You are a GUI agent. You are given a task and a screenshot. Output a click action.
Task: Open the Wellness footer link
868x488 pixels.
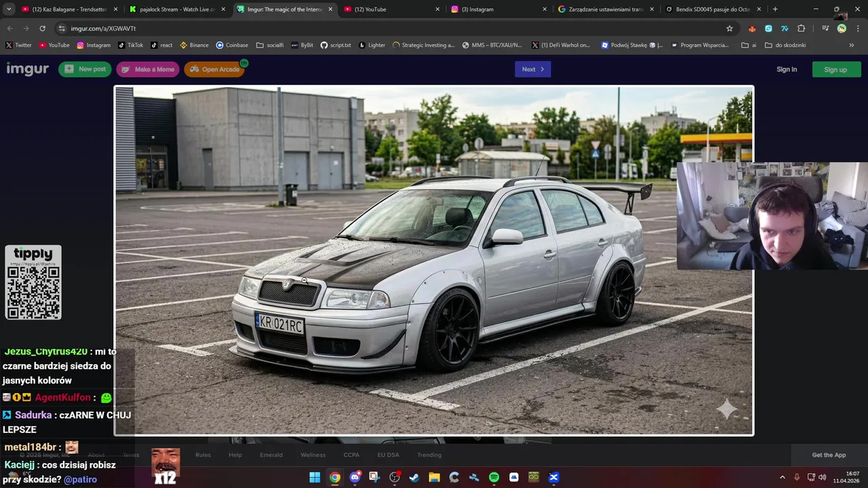313,455
